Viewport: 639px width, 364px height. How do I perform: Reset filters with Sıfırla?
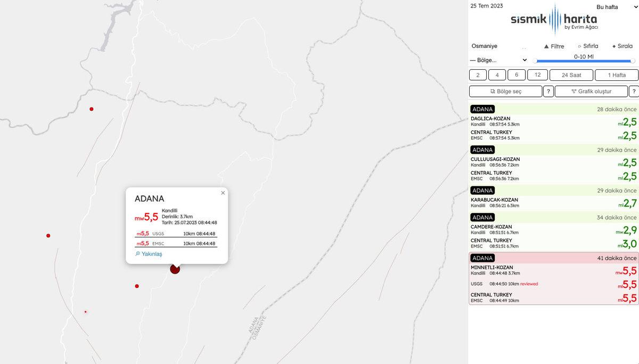588,46
